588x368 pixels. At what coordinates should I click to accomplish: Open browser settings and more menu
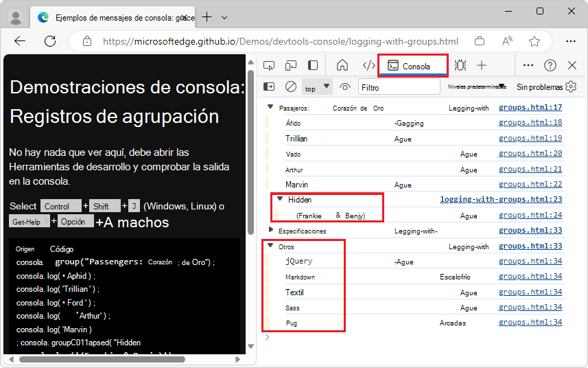coord(570,41)
